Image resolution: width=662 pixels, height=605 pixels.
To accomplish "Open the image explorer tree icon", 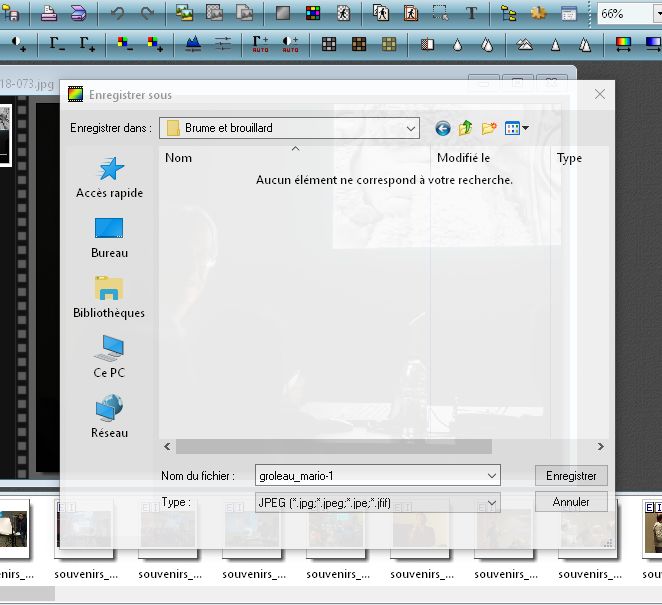I will 508,14.
